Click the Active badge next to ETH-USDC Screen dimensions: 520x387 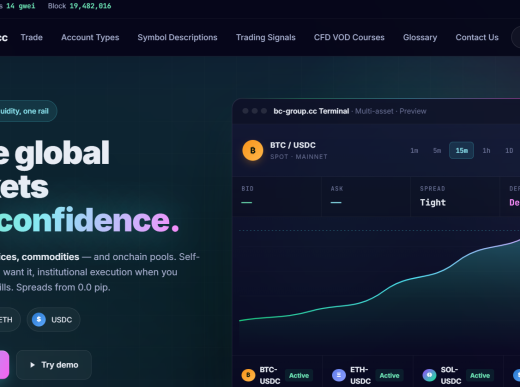[x=389, y=376]
